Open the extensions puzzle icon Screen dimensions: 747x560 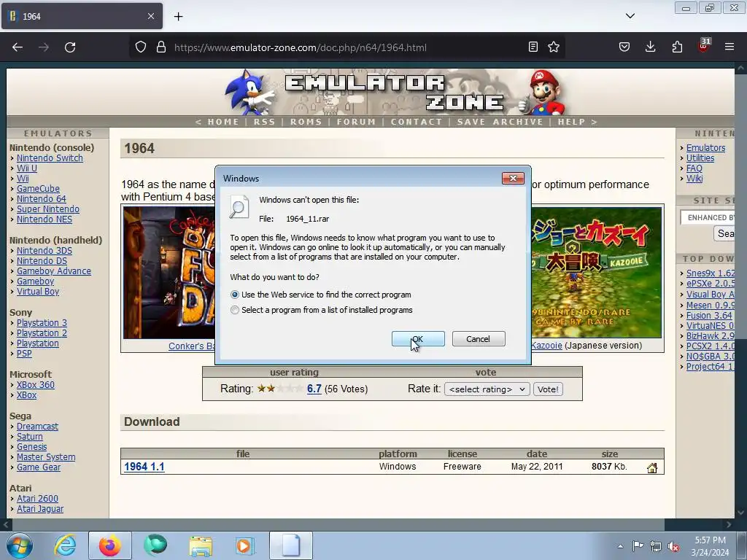tap(677, 47)
